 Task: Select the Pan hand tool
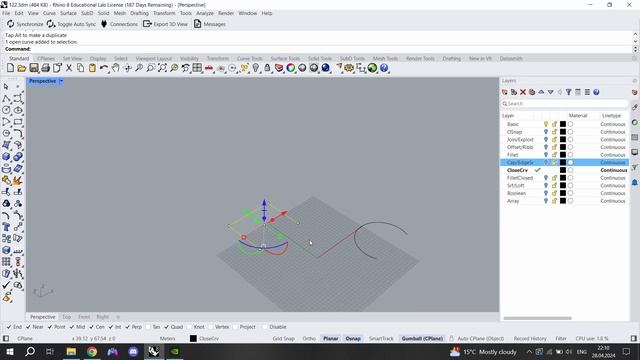(x=116, y=68)
